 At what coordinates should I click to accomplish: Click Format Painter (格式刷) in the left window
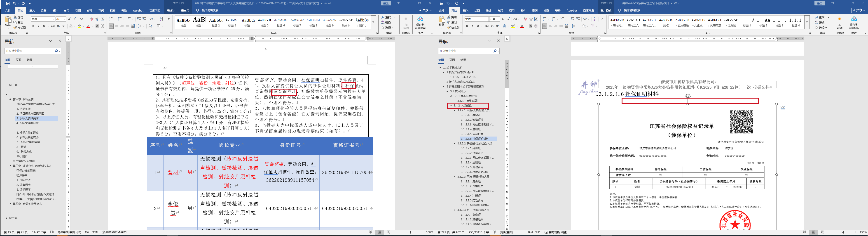[20, 28]
